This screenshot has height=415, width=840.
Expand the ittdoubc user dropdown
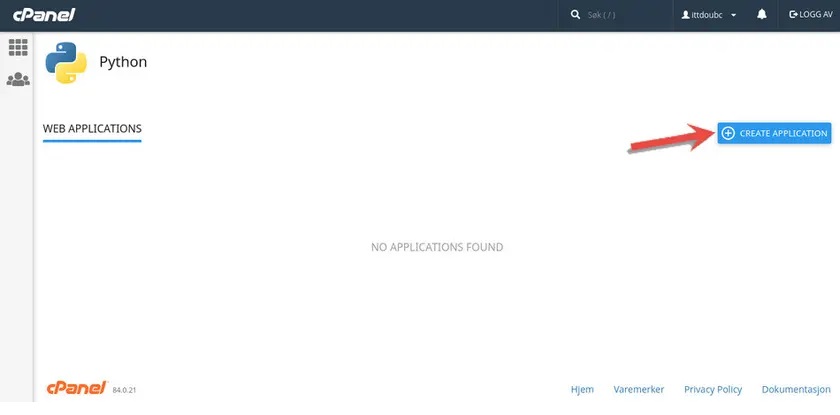pyautogui.click(x=709, y=15)
